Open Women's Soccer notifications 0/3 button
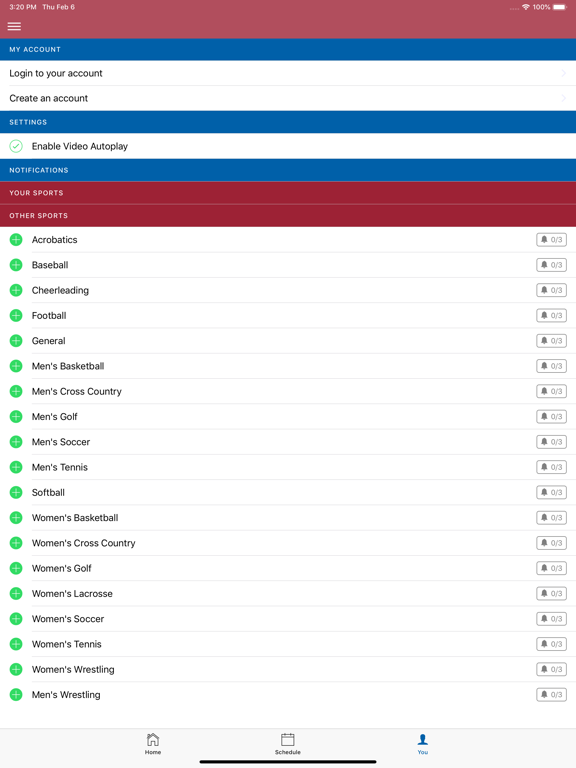 (552, 619)
